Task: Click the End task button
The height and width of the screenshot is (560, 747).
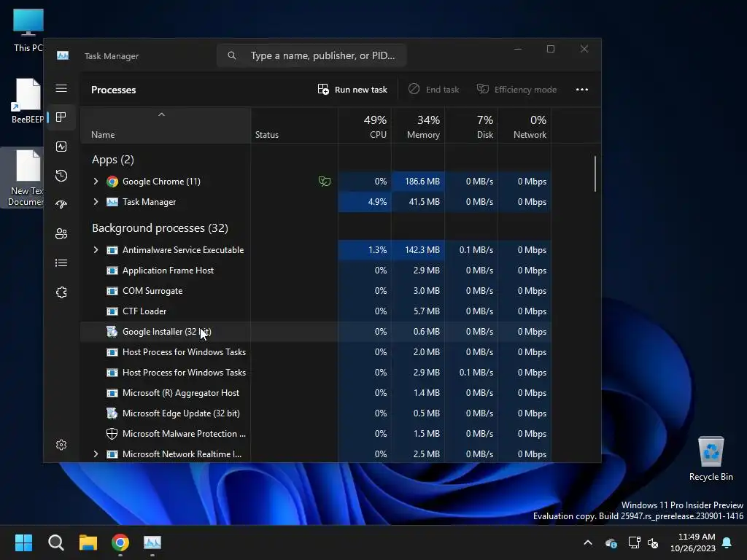Action: tap(433, 90)
